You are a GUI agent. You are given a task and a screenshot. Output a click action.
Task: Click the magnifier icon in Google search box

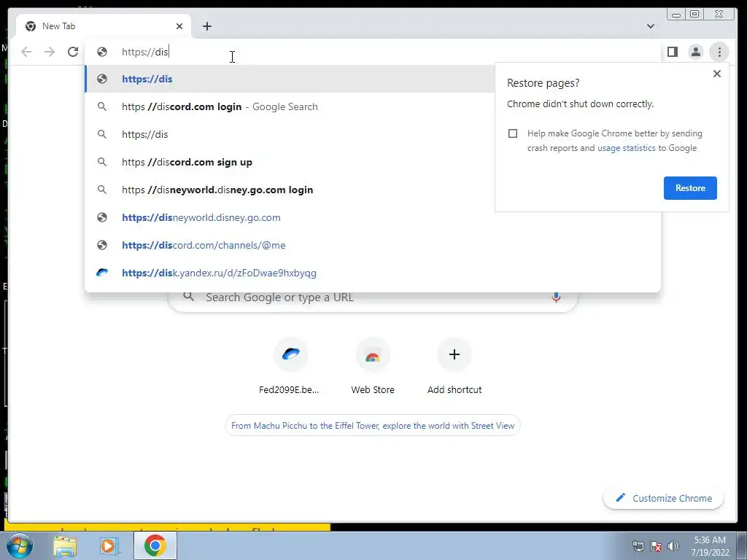click(189, 297)
